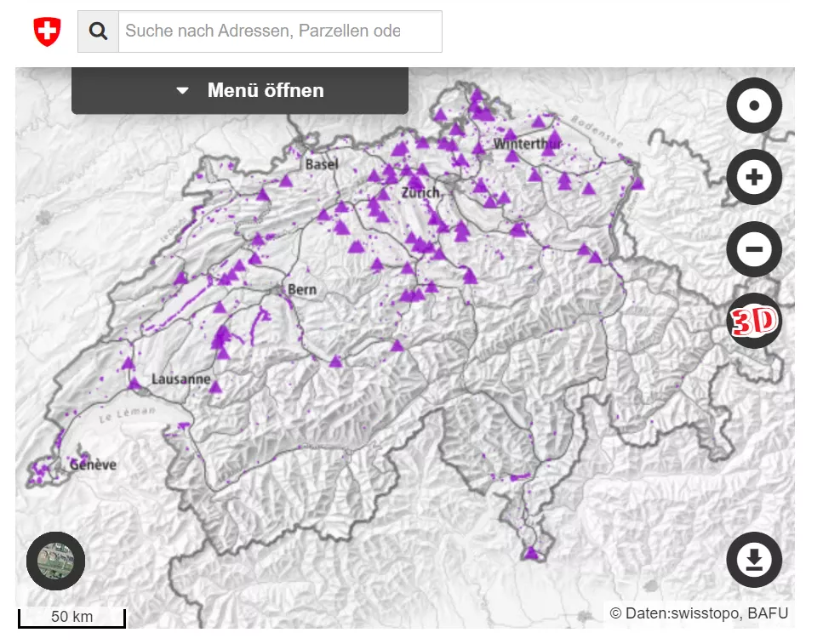Click the magnifying glass search icon

(99, 31)
